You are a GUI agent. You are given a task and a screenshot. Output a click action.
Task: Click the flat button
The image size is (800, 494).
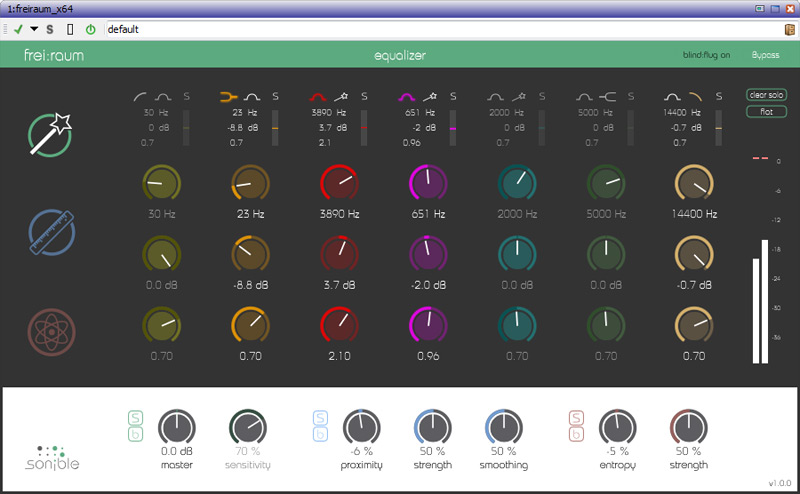coord(766,112)
